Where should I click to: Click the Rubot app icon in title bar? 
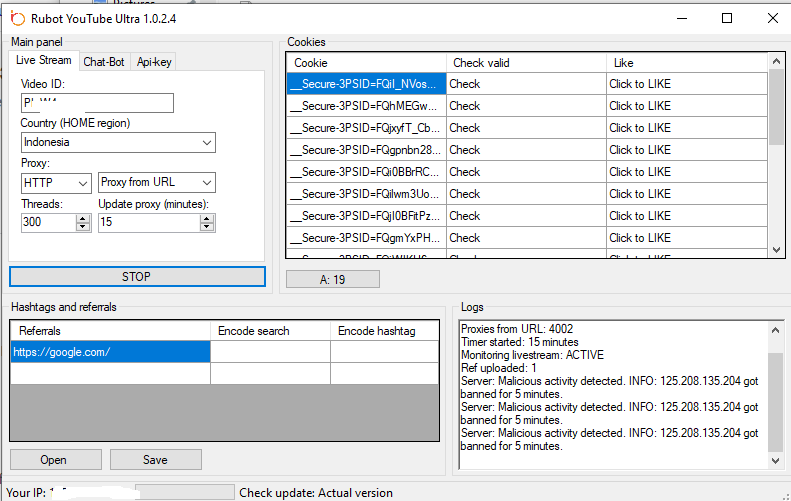tap(17, 19)
